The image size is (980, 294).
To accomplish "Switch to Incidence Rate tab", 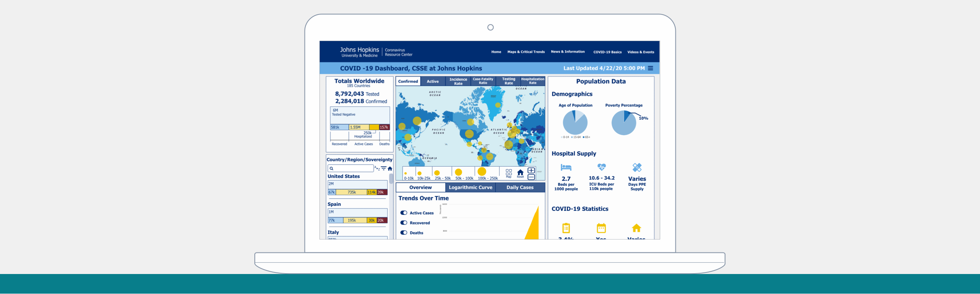I will [x=458, y=81].
